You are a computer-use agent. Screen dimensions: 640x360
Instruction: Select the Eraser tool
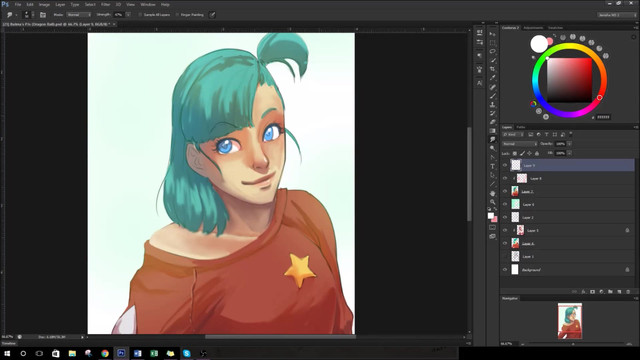(x=493, y=122)
